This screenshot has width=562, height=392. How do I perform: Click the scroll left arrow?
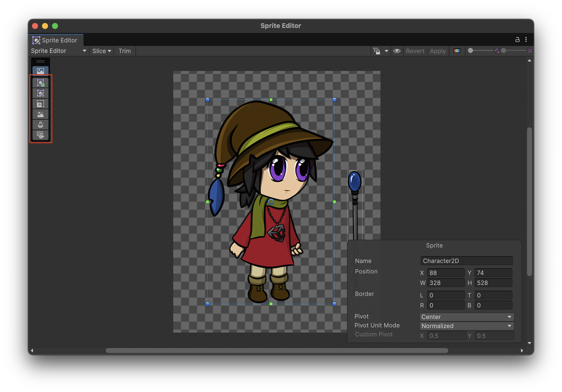coord(32,351)
